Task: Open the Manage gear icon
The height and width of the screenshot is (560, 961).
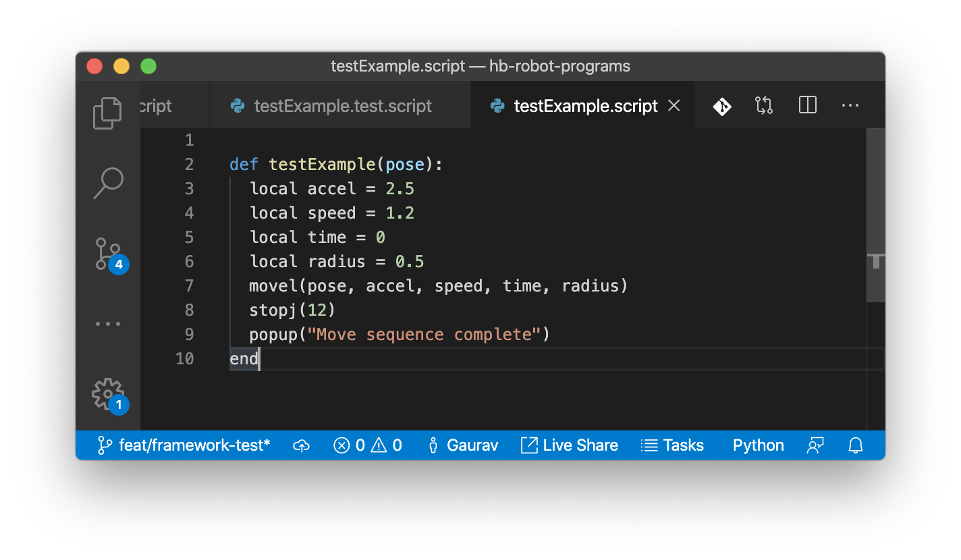Action: pyautogui.click(x=108, y=394)
